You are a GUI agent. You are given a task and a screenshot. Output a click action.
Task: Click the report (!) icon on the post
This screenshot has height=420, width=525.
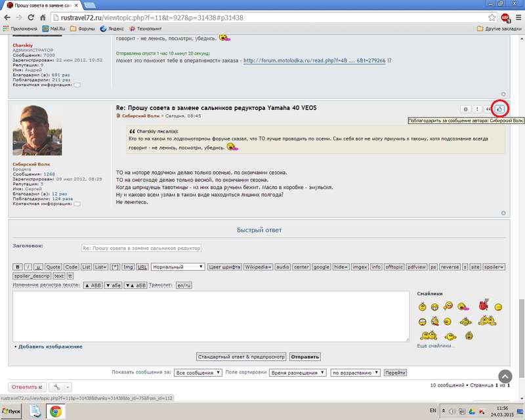pyautogui.click(x=477, y=109)
